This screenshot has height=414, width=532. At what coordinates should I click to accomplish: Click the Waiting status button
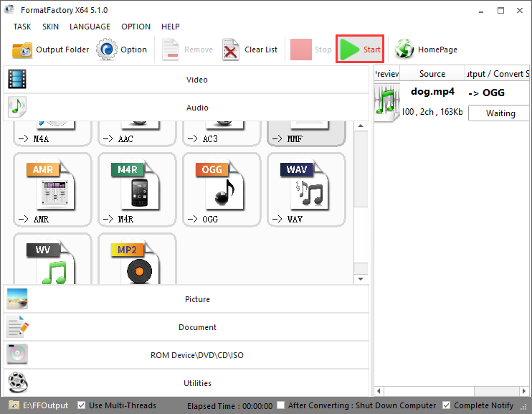click(x=499, y=113)
